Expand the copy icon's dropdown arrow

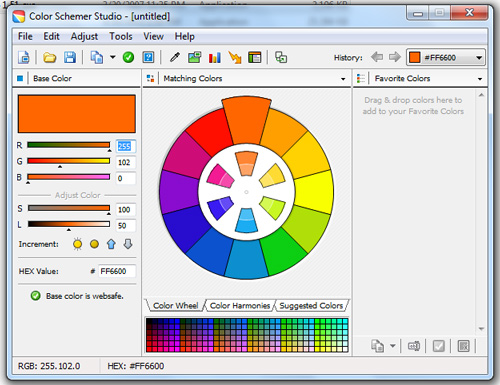point(113,57)
